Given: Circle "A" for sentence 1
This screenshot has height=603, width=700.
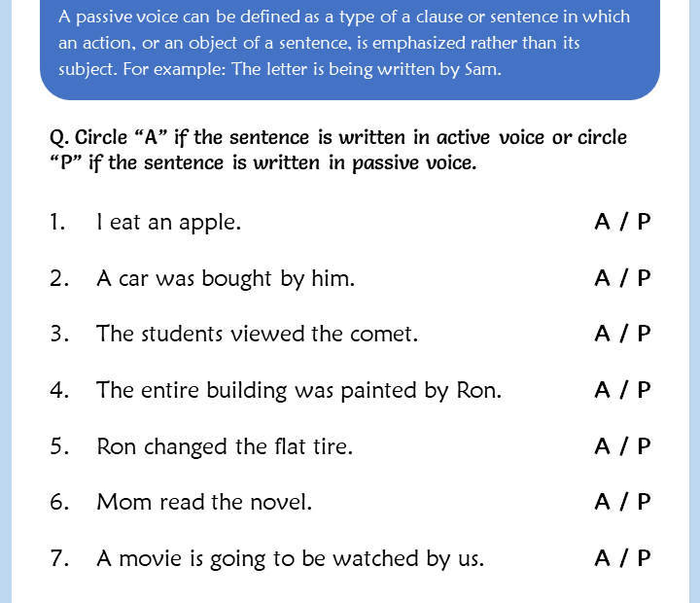Looking at the screenshot, I should (x=604, y=223).
